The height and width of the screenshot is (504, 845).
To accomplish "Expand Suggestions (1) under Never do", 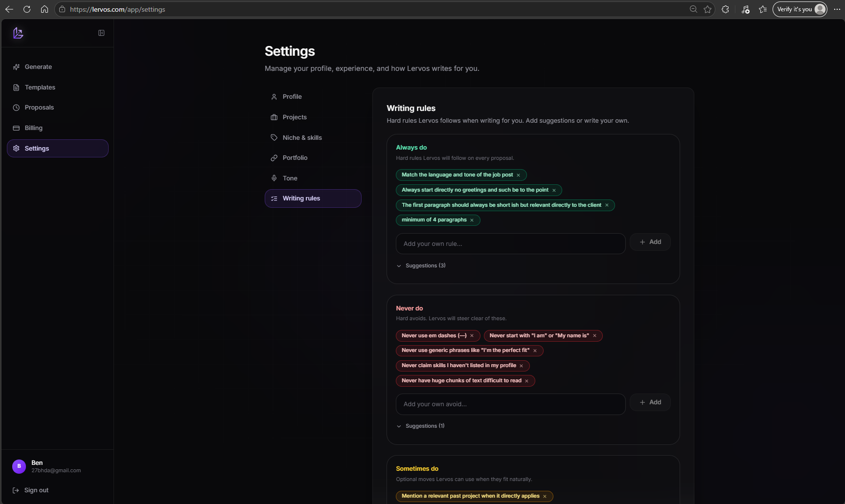I will point(420,426).
